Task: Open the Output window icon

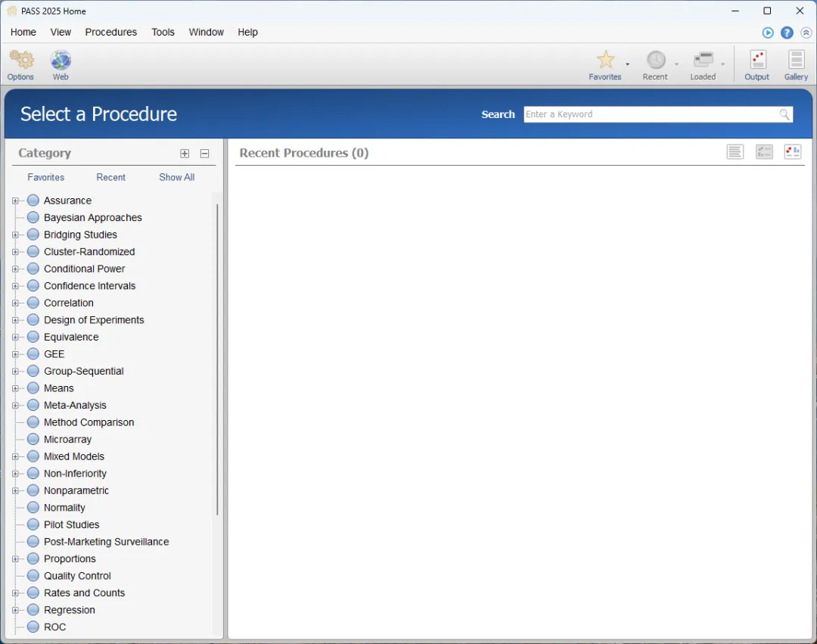Action: pos(757,60)
